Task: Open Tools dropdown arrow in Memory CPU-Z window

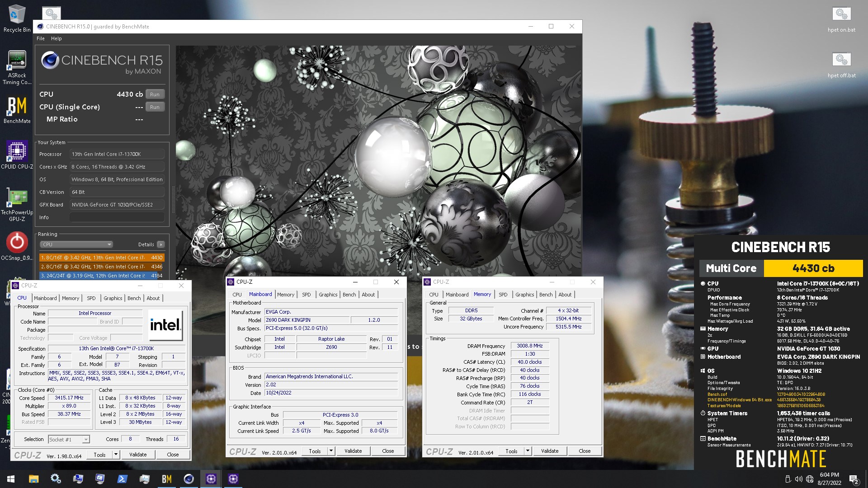Action: [x=528, y=451]
